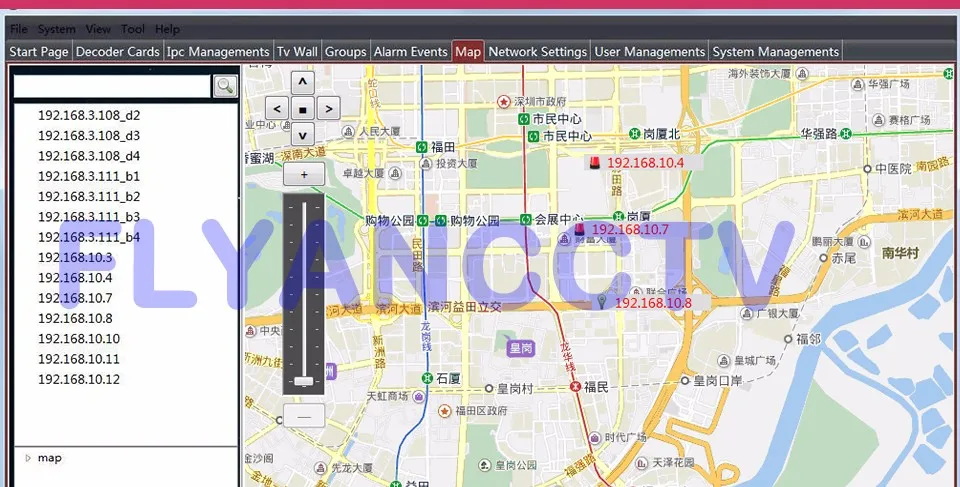
Task: Open the Tool menu
Action: tap(133, 29)
